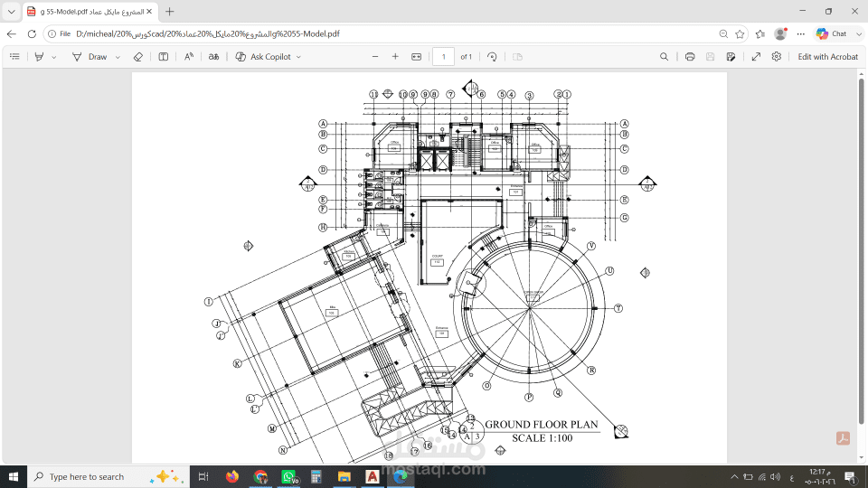Rotate the PDF page
The width and height of the screenshot is (868, 488).
click(492, 56)
